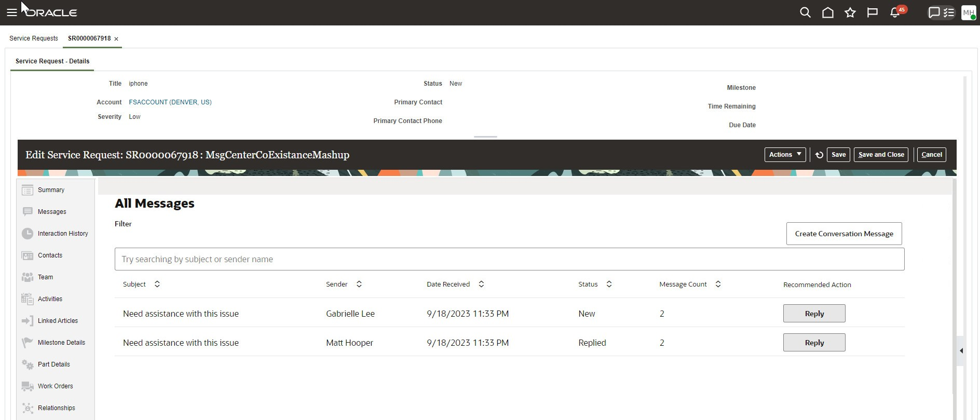Image resolution: width=980 pixels, height=420 pixels.
Task: Open the Part Details gear icon
Action: tap(28, 364)
